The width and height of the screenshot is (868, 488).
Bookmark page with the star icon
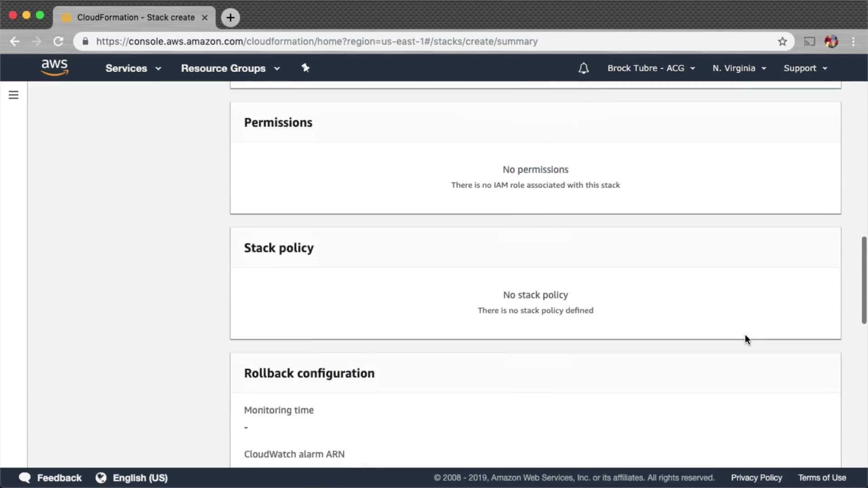[783, 42]
